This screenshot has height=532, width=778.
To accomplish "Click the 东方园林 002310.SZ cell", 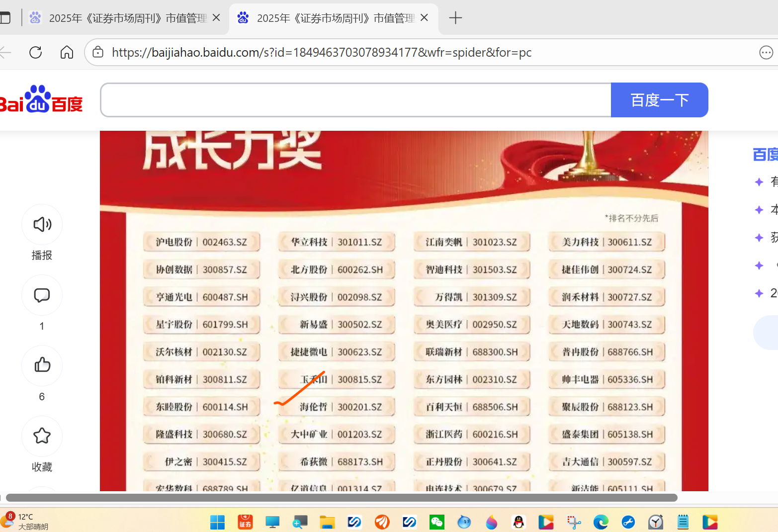I will 471,379.
